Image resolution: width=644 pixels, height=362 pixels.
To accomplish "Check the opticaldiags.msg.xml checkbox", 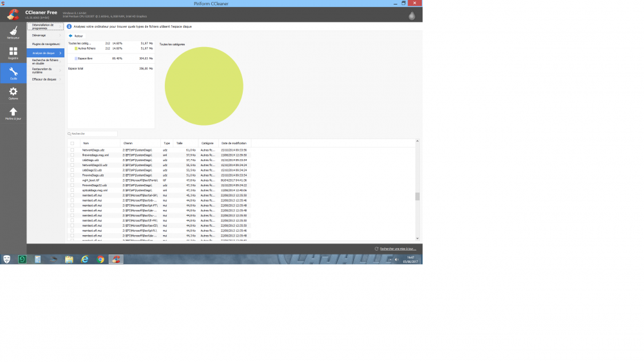I will [x=72, y=190].
